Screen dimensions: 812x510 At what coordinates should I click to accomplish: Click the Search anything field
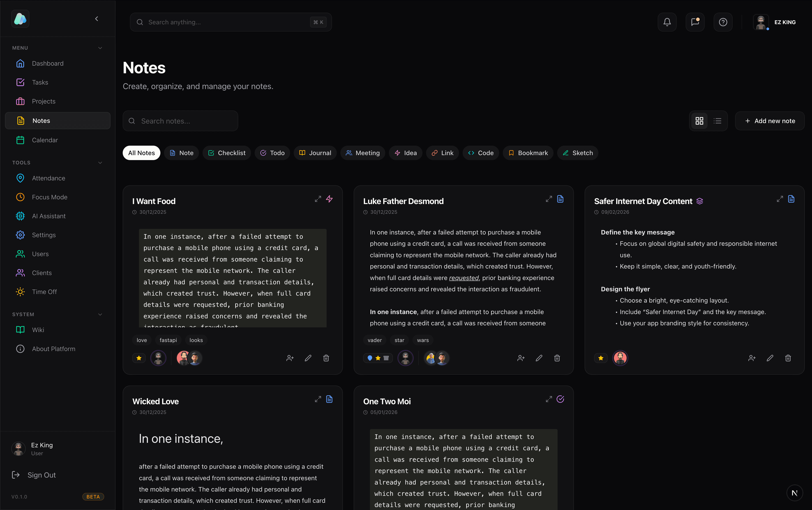pos(231,22)
